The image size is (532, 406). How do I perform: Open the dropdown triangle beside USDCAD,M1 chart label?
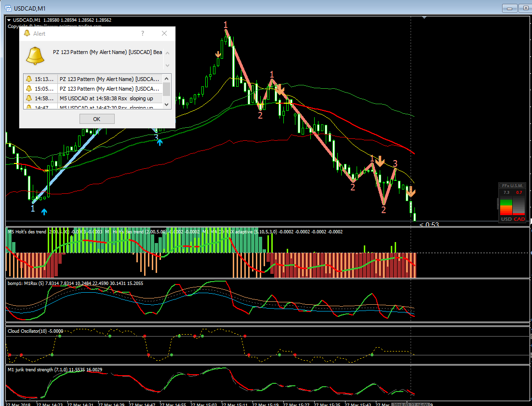(9, 20)
